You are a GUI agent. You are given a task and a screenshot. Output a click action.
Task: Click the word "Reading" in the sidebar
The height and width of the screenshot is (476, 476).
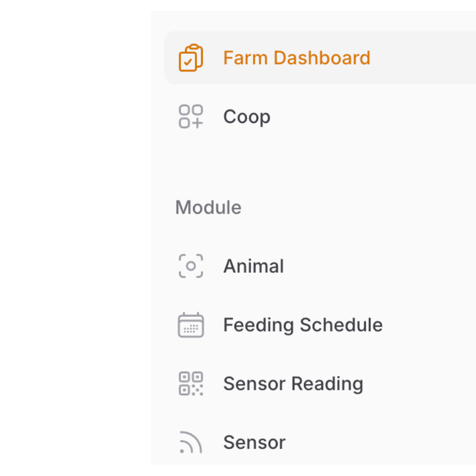tap(327, 383)
